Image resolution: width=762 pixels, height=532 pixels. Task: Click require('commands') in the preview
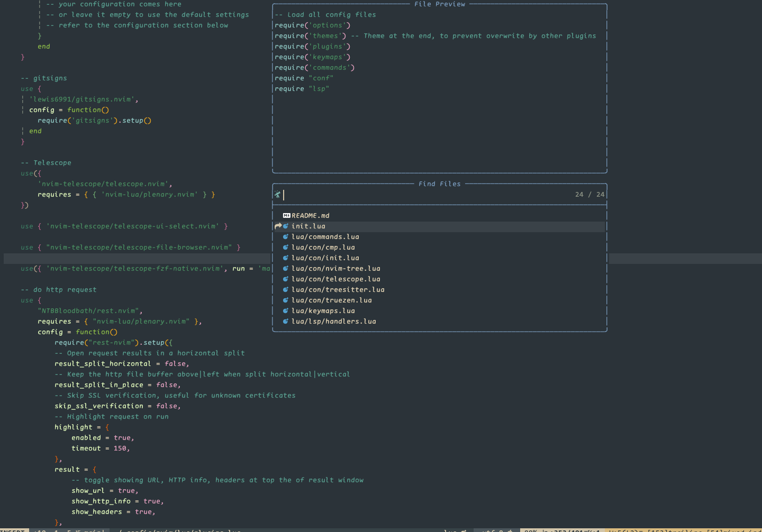315,68
